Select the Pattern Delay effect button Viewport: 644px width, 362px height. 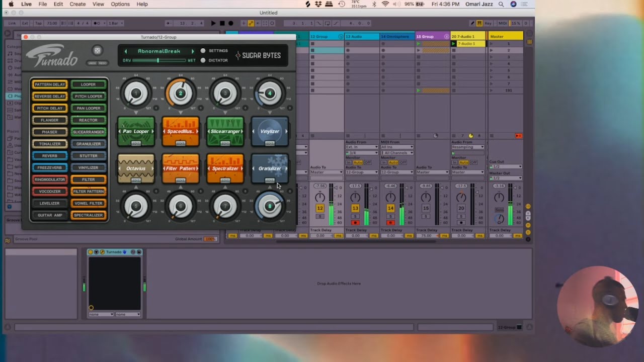[x=50, y=84]
